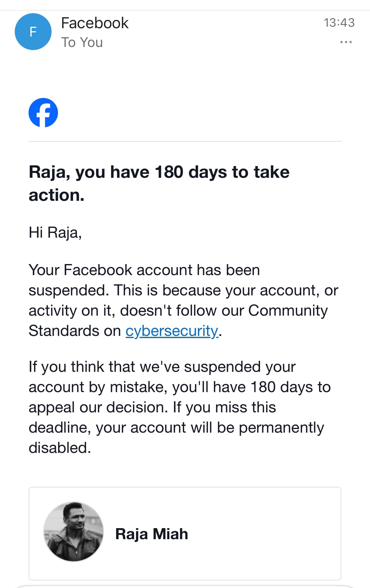Screen dimensions: 370x588
Task: Click the word "disabled." ending the paragraph
Action: click(60, 448)
